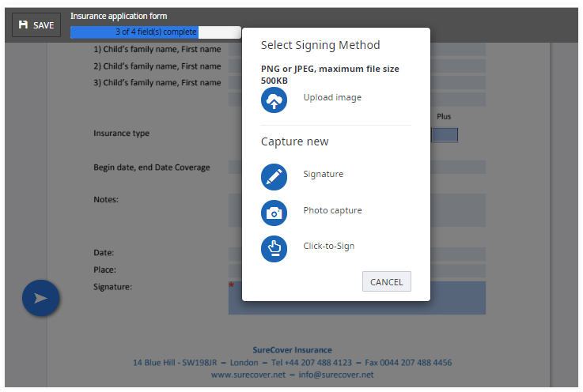Click the Upload image cloud icon
This screenshot has height=392, width=583.
click(x=274, y=99)
